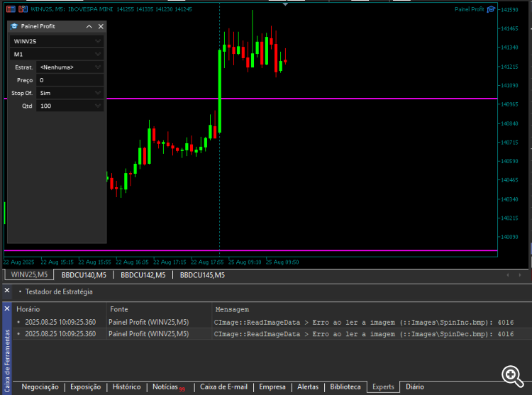Viewport: 532px width, 395px height.
Task: Click the lower magenta horizontal line on chart
Action: [x=250, y=250]
